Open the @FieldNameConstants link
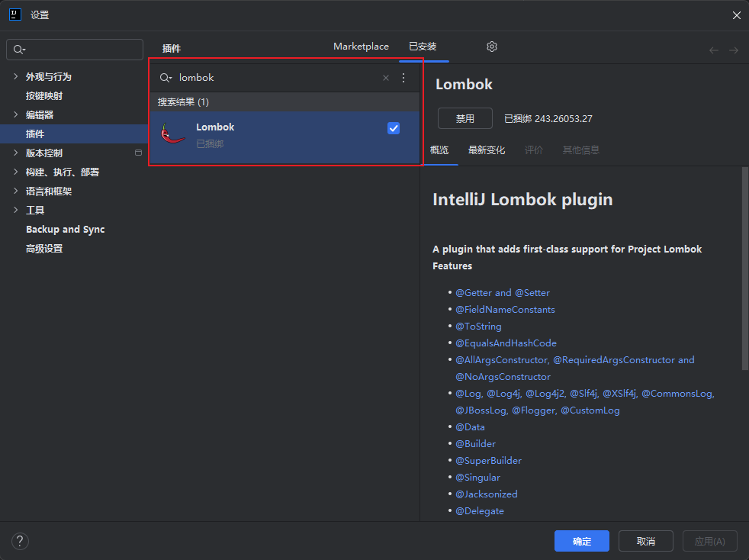Image resolution: width=749 pixels, height=560 pixels. coord(505,310)
